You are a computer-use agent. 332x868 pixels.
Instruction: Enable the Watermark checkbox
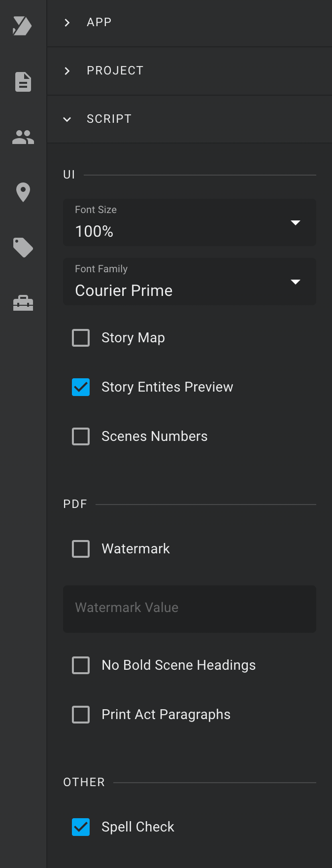(x=81, y=549)
